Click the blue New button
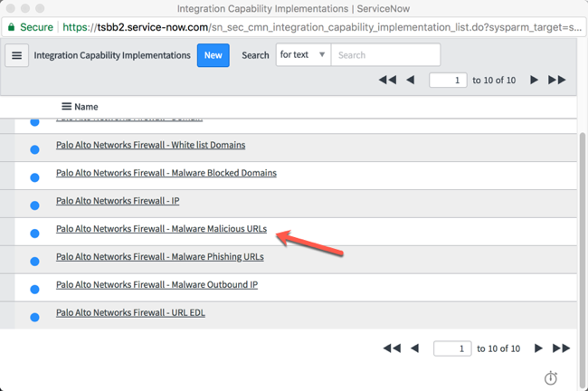This screenshot has height=391, width=588. [x=213, y=55]
